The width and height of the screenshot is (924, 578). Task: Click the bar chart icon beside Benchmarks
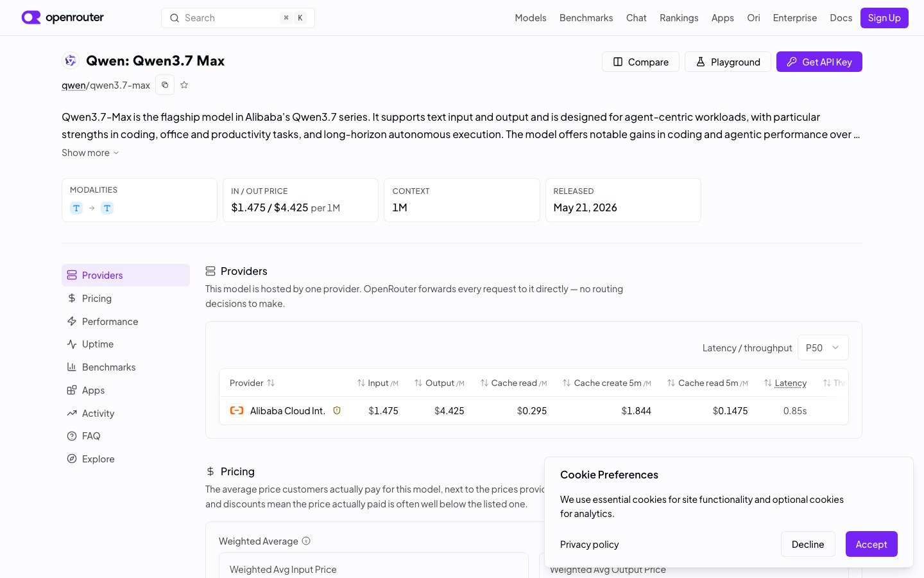(x=72, y=367)
